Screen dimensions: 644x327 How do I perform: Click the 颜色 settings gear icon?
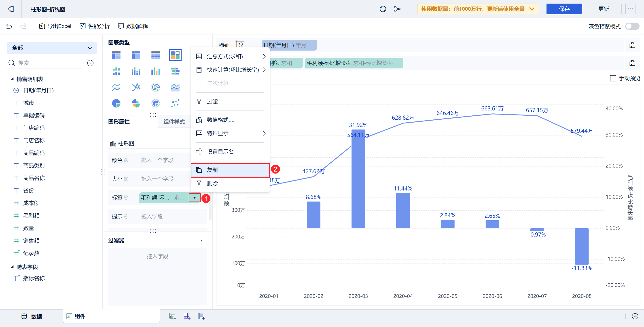[x=126, y=160]
